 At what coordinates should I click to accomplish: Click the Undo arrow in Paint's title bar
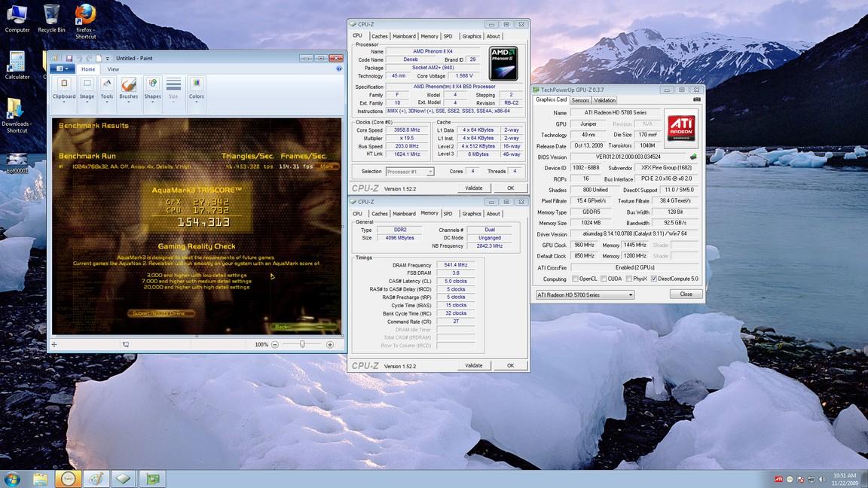pos(79,58)
